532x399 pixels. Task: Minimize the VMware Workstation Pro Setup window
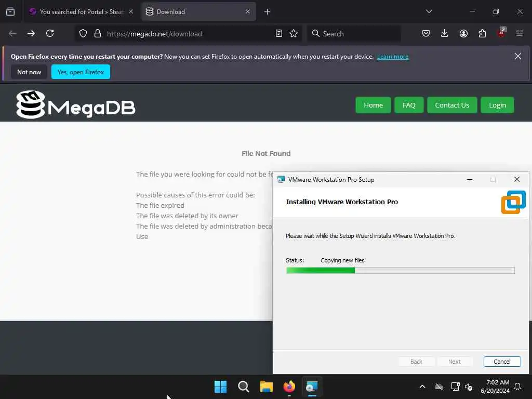[x=470, y=179]
